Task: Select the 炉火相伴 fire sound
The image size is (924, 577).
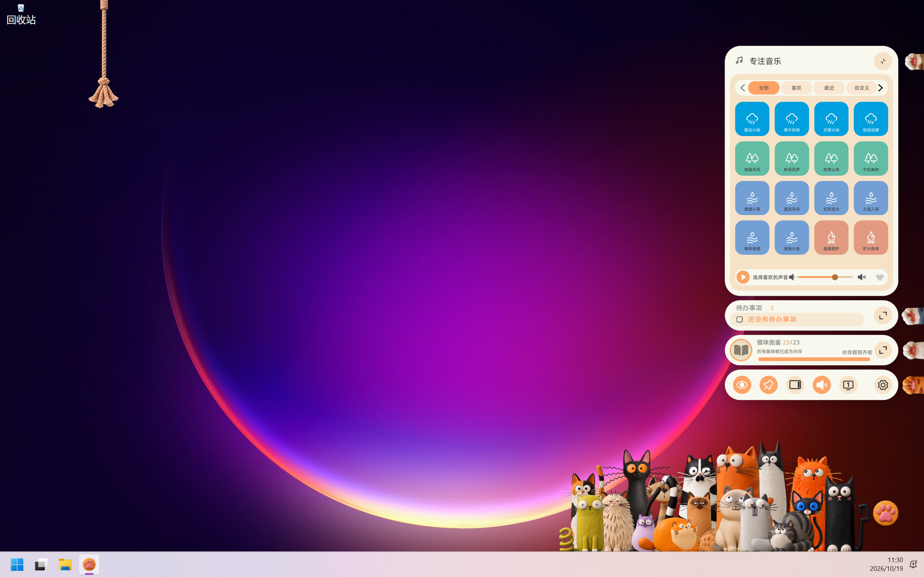Action: click(871, 237)
